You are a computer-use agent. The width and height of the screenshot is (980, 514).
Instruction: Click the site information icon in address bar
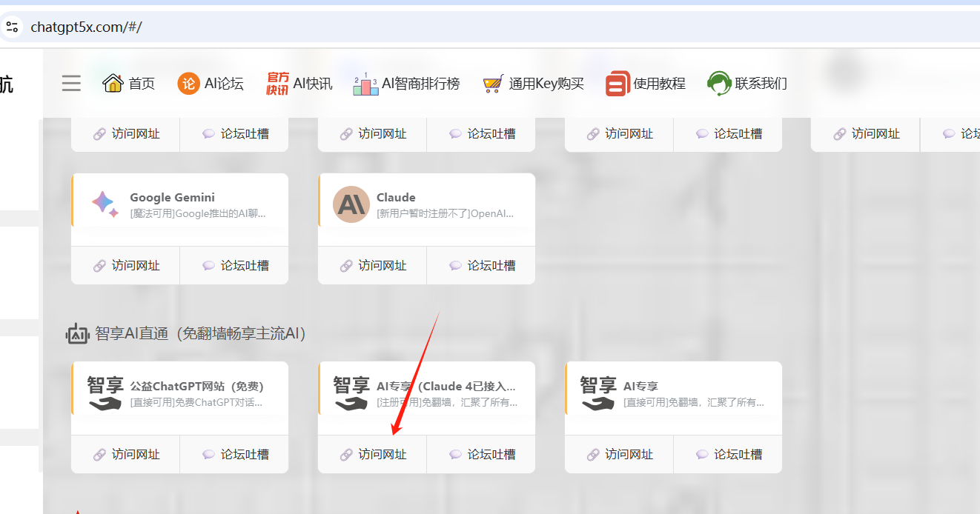[x=12, y=27]
